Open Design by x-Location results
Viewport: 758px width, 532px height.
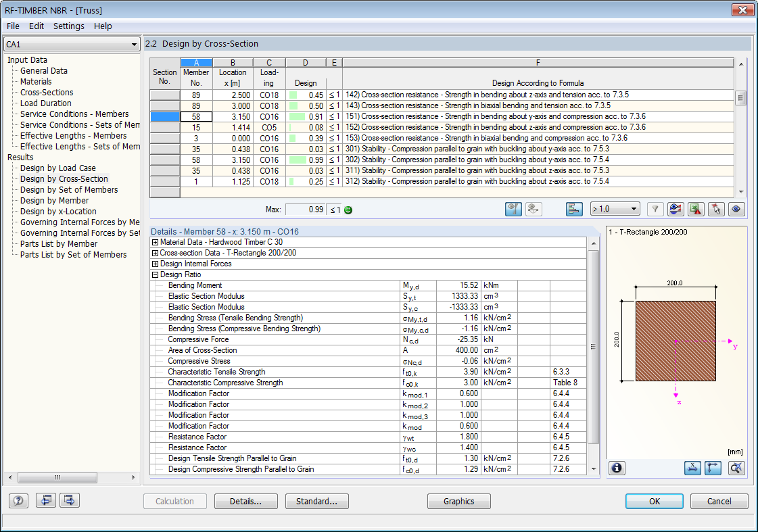click(59, 211)
